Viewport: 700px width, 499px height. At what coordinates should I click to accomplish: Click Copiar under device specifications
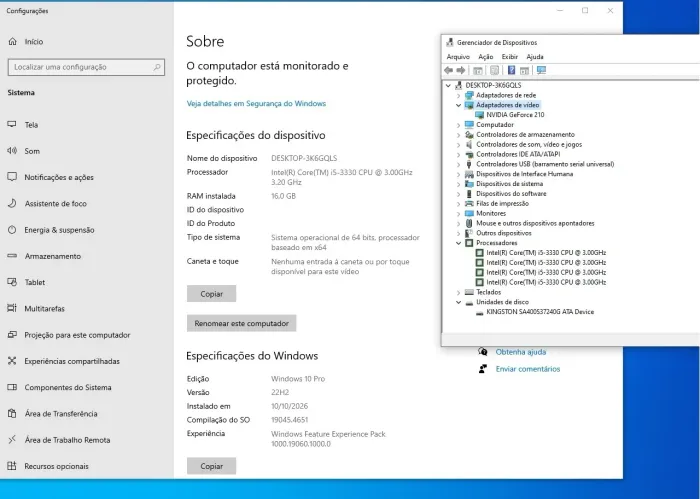point(212,294)
